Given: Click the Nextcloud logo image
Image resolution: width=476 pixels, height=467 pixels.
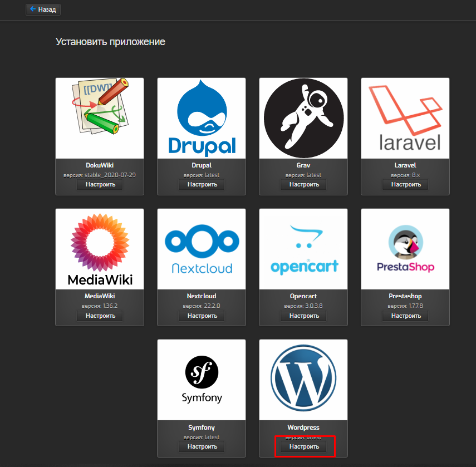Looking at the screenshot, I should point(202,249).
